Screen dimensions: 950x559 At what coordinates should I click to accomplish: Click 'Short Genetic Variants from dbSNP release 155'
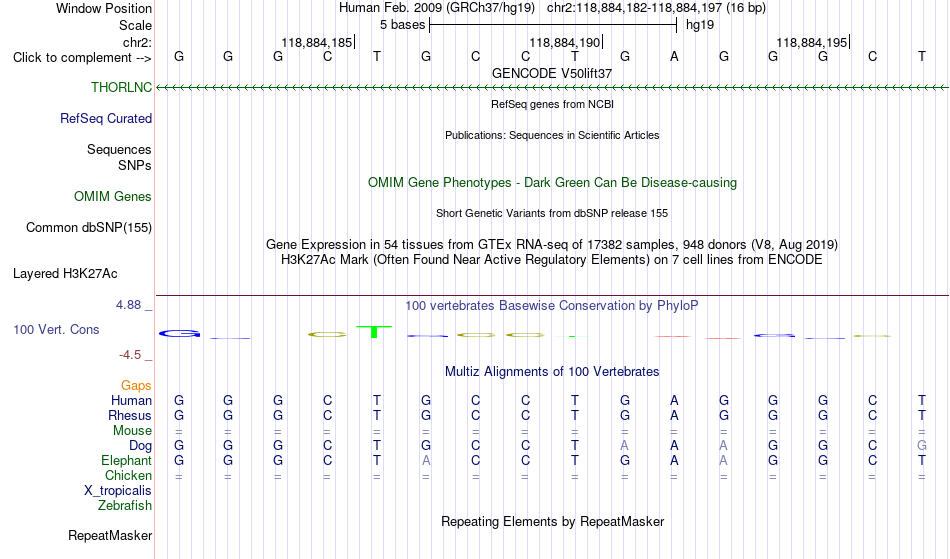(552, 213)
